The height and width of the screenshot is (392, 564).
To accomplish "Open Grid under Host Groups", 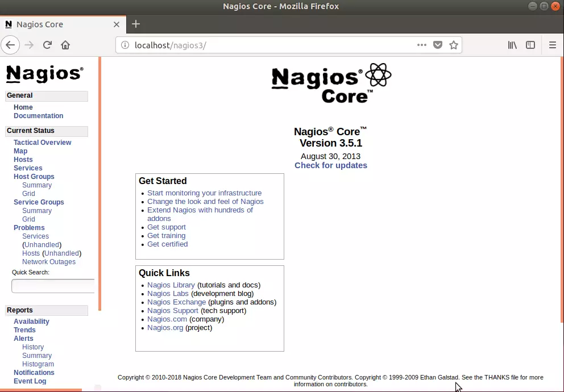I will (x=29, y=194).
